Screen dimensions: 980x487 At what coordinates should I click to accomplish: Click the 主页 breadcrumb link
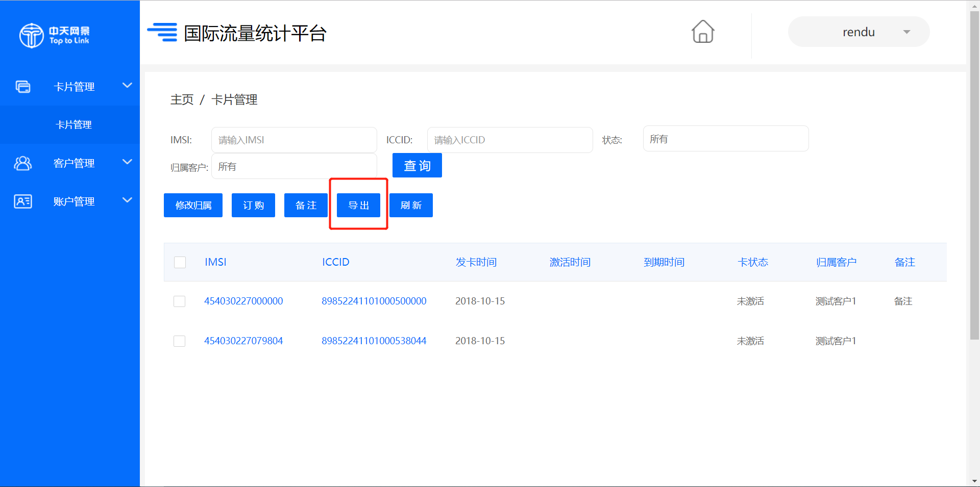pos(182,99)
